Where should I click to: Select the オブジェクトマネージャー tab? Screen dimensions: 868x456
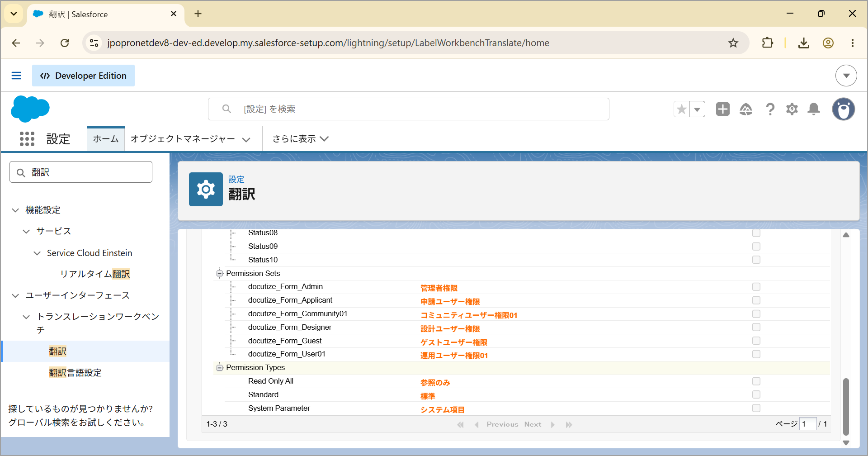(183, 139)
